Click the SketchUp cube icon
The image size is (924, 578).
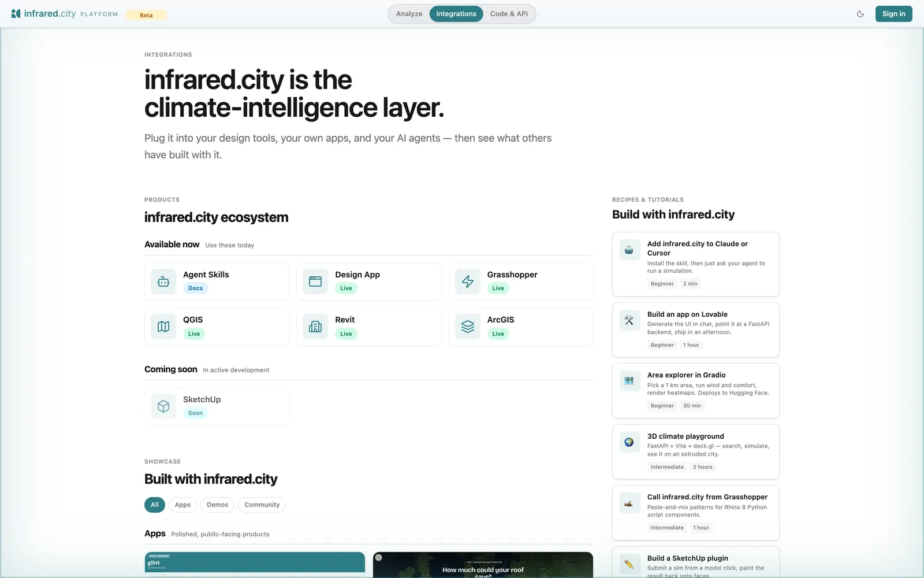[163, 406]
